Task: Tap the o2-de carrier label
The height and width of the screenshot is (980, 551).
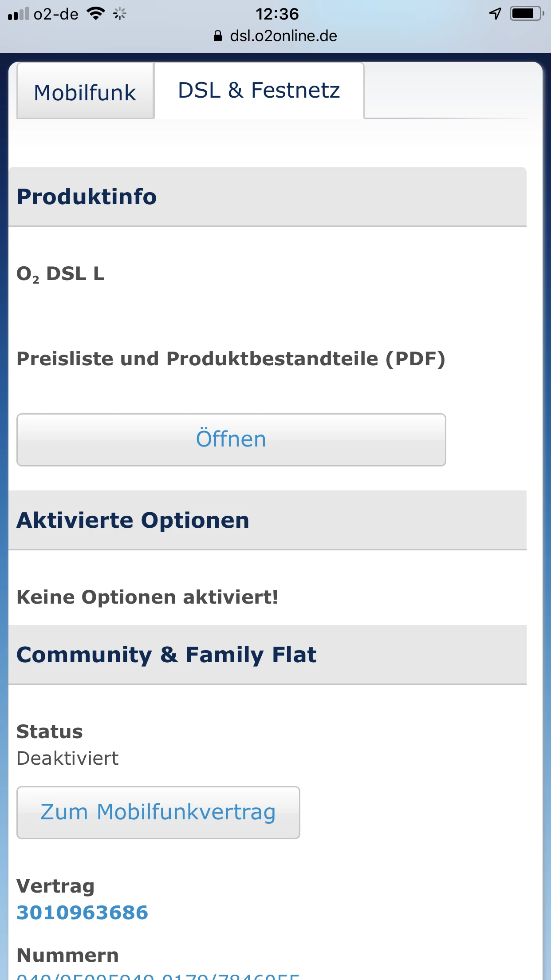Action: (x=56, y=14)
